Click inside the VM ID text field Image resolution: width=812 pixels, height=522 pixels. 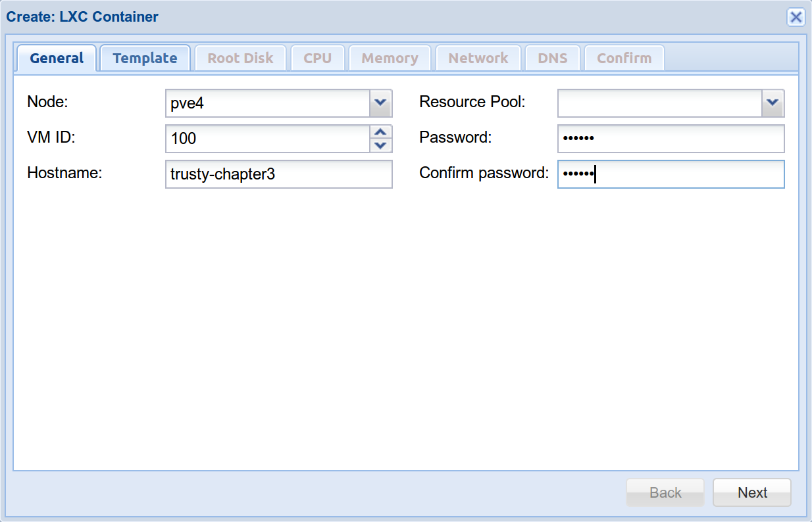coord(268,139)
